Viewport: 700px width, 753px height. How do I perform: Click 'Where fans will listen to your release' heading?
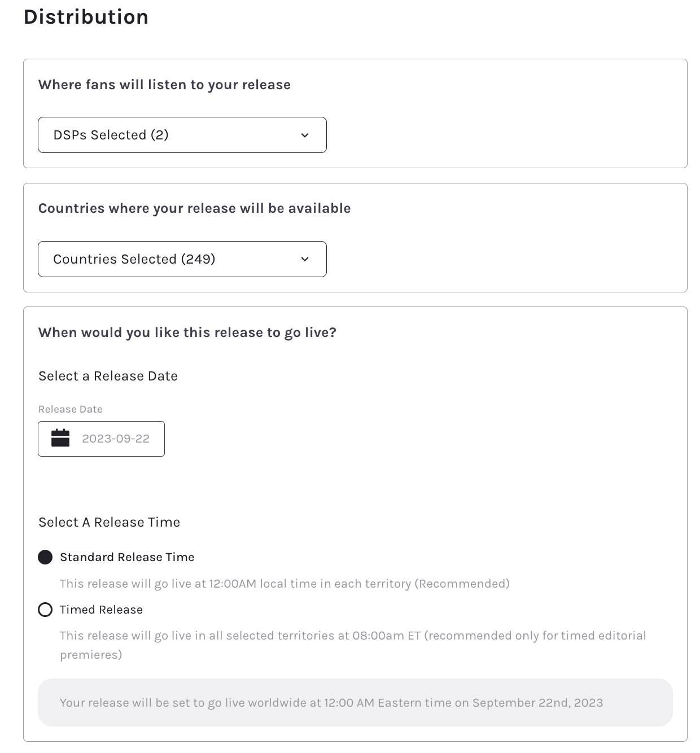(164, 85)
